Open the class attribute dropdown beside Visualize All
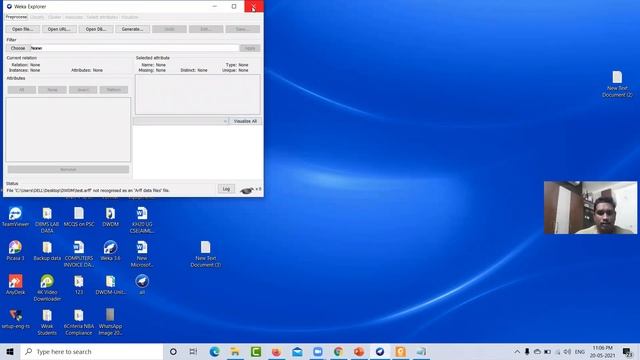The height and width of the screenshot is (360, 640). (180, 121)
